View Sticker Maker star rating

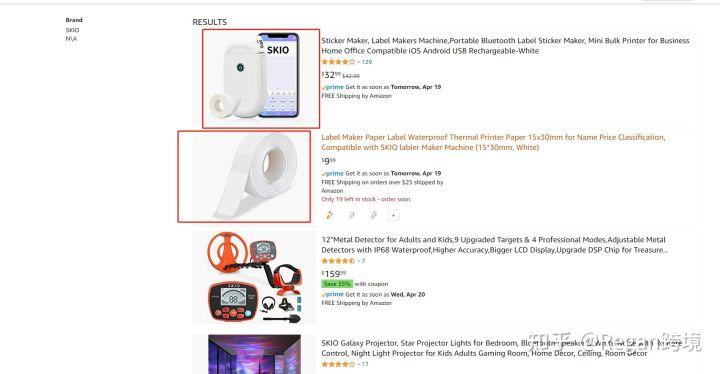338,62
